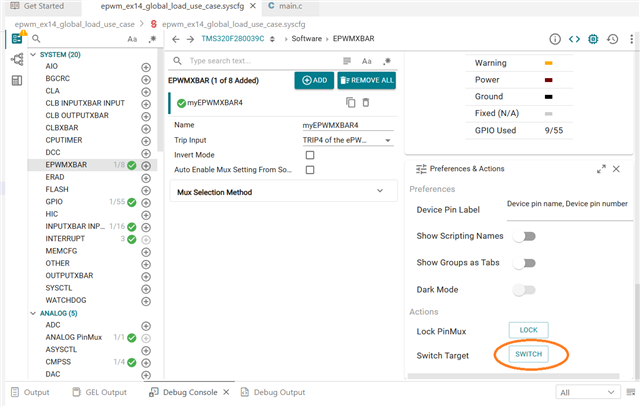Delete myEPWMXBAR4 with trash icon

pos(366,102)
